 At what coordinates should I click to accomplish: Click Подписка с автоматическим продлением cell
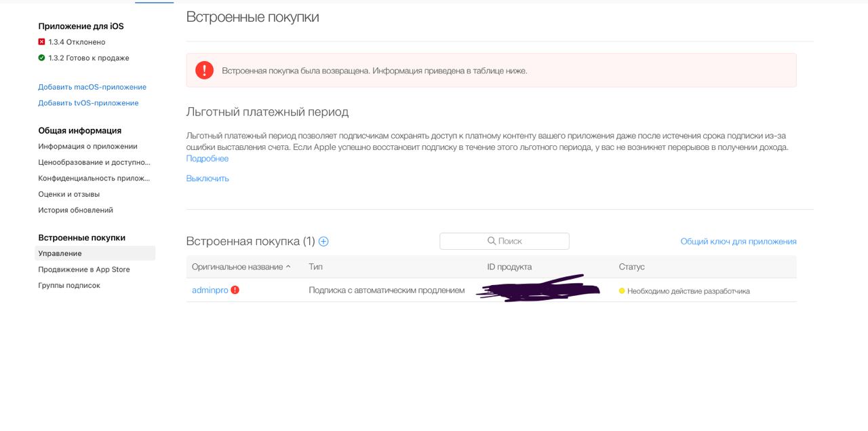click(x=387, y=291)
